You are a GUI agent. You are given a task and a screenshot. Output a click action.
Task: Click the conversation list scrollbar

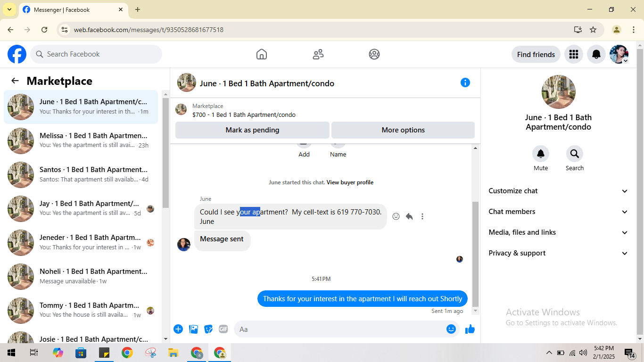pos(165,153)
